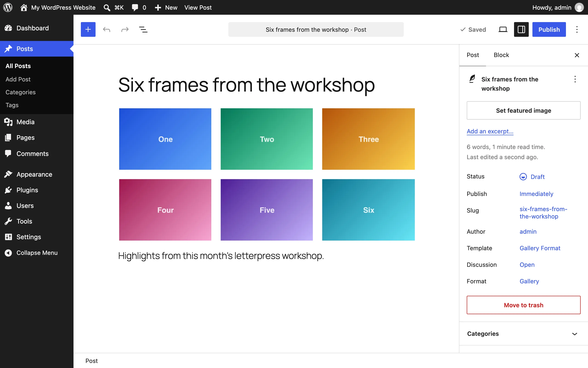Open the preview device view icon

(x=503, y=29)
